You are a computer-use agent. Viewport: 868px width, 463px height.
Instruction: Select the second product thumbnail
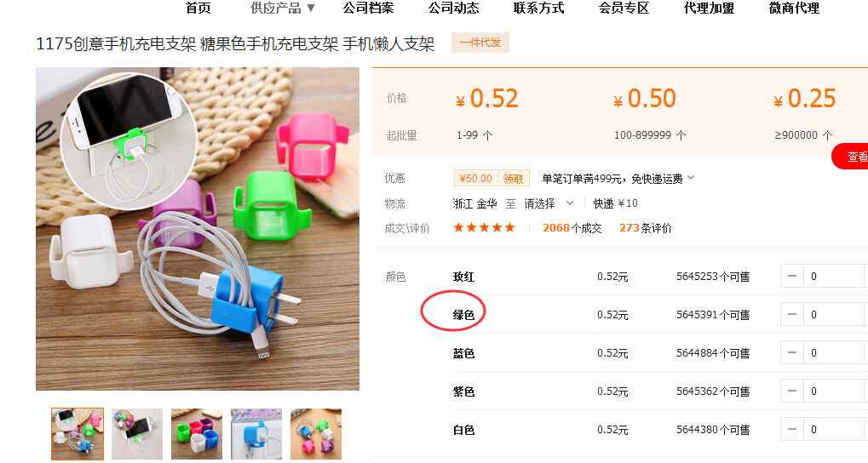[x=137, y=434]
